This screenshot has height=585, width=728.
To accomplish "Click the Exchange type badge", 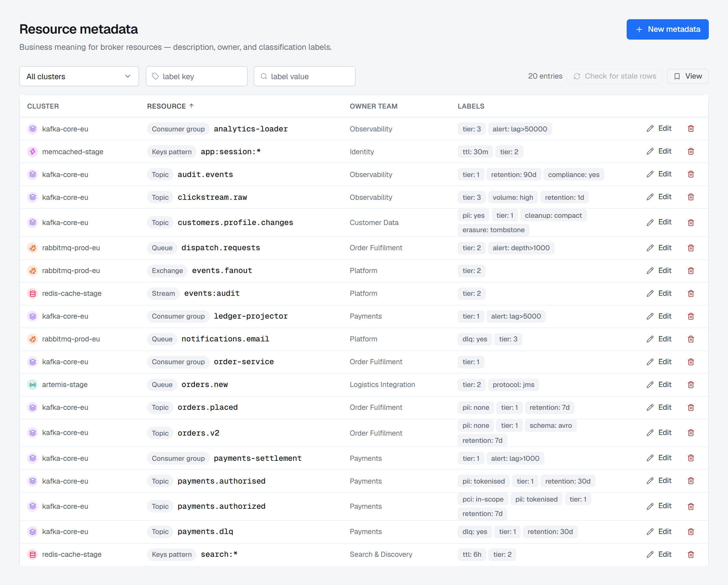I will pyautogui.click(x=167, y=271).
